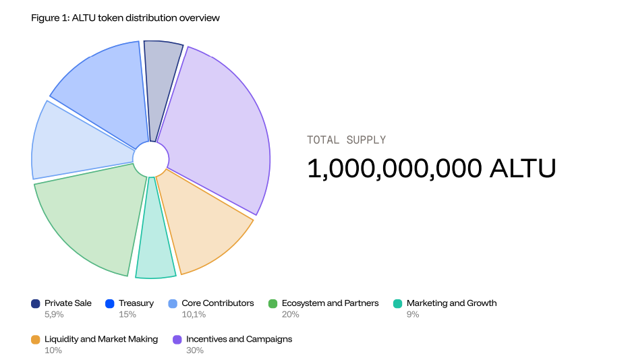Click the white center hole of the pie chart
Viewport: 628px width, 364px height.
coord(150,159)
